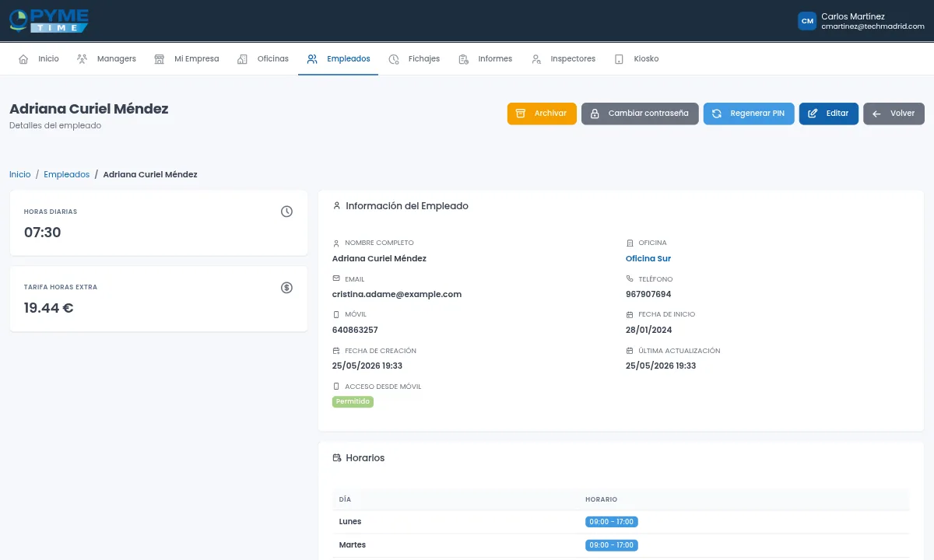Image resolution: width=934 pixels, height=560 pixels.
Task: Click the Fichajes clock icon
Action: 394,59
